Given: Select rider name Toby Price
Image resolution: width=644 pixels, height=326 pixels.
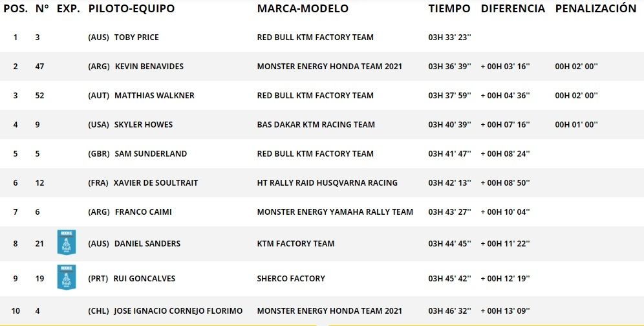Looking at the screenshot, I should point(136,38).
